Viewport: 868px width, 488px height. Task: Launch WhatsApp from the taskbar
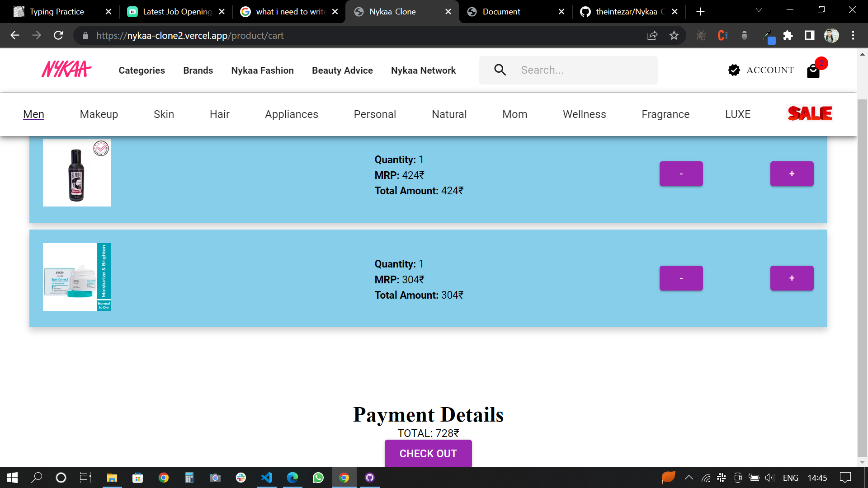coord(318,478)
